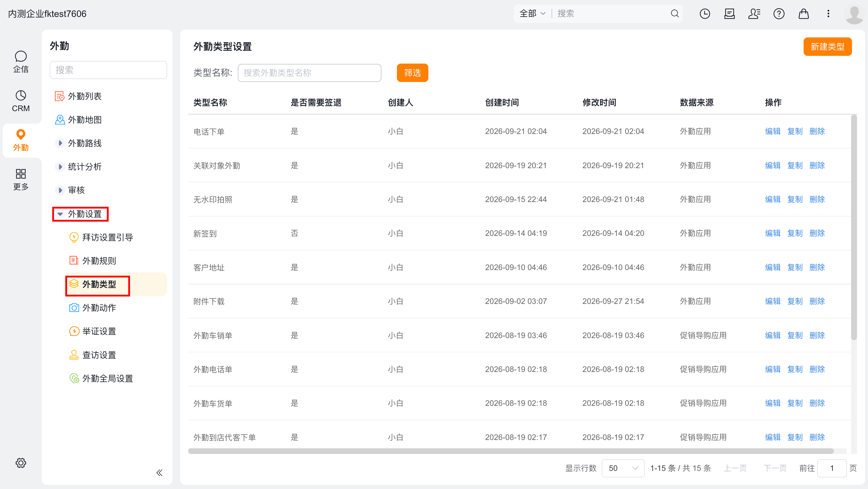Collapse the side panel with double chevron
The image size is (868, 489).
click(159, 472)
